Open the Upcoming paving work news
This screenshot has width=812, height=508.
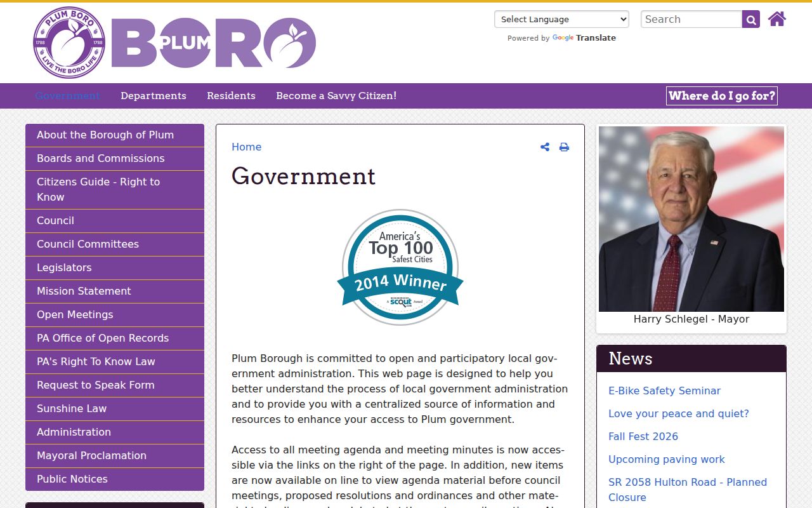click(x=667, y=460)
